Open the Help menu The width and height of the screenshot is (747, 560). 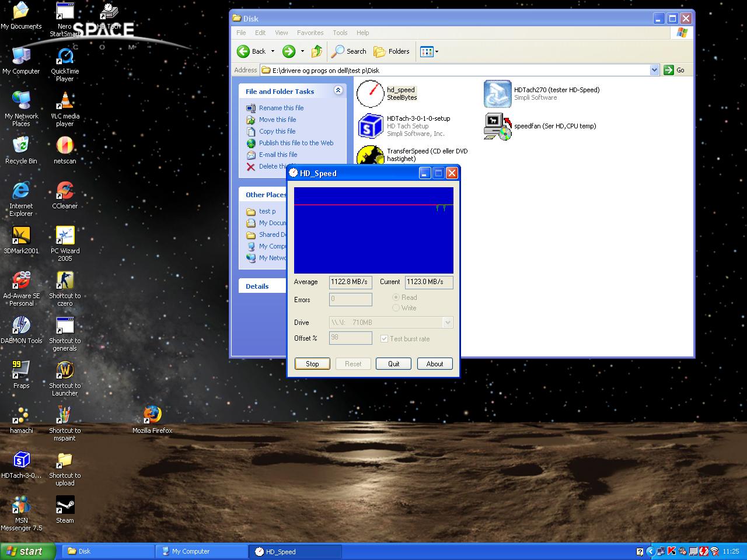coord(362,33)
